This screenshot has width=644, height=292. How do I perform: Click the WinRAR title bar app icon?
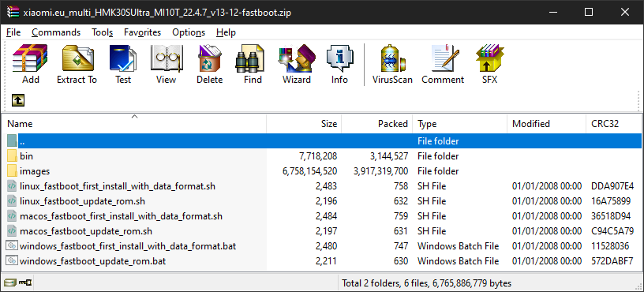(13, 12)
